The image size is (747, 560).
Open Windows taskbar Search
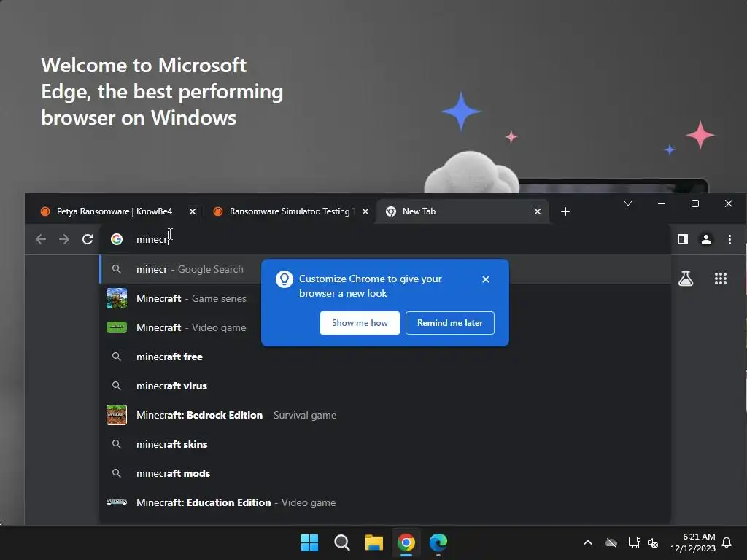(x=341, y=542)
